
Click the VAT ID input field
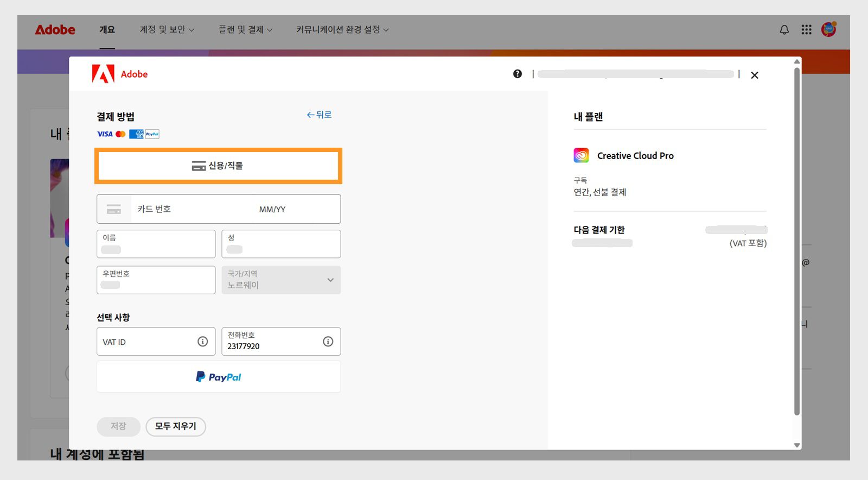point(156,342)
